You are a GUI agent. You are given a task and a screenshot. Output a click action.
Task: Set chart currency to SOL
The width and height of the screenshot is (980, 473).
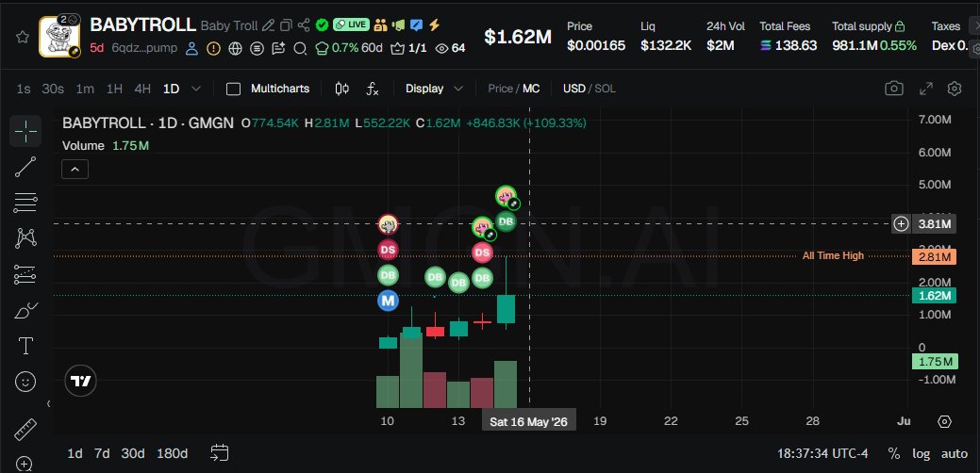(x=605, y=89)
